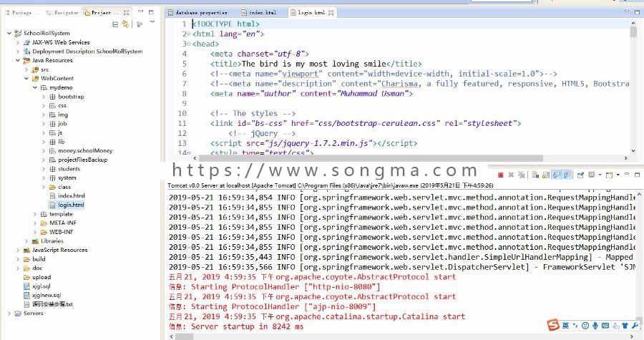Select job folder icon
This screenshot has width=644, height=340.
(52, 124)
